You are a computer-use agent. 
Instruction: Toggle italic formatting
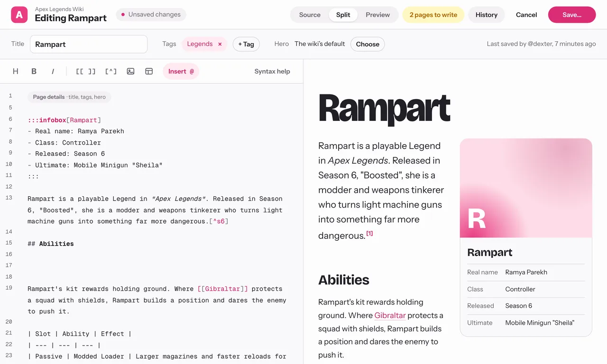[53, 71]
